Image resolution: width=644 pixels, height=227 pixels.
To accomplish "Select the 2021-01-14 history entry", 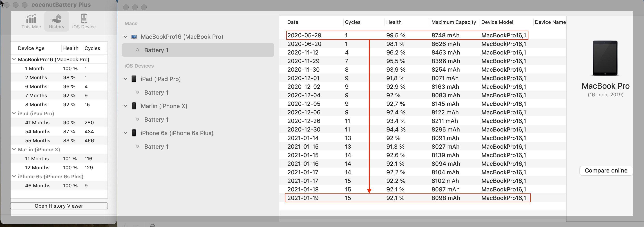I will coord(423,138).
